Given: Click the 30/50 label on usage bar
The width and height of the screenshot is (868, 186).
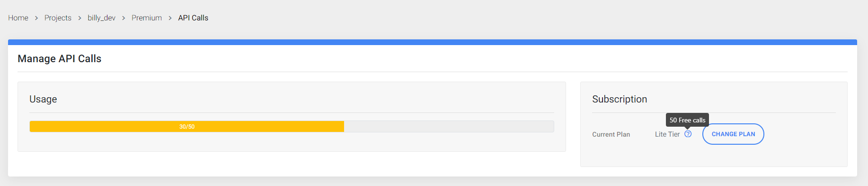Looking at the screenshot, I should pos(187,127).
